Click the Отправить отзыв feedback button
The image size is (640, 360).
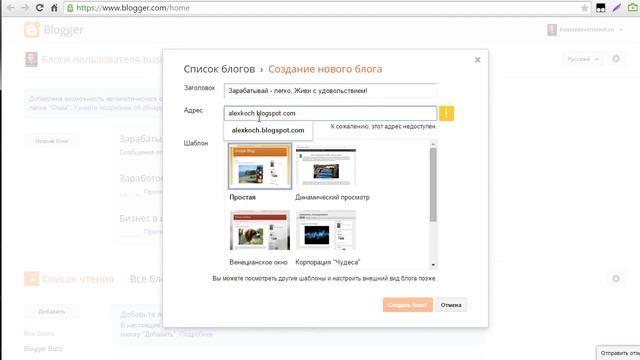click(619, 353)
